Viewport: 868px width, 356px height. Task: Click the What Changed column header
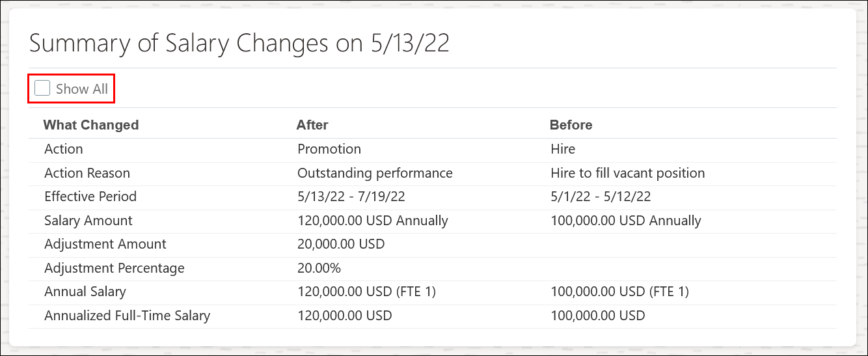pos(91,125)
